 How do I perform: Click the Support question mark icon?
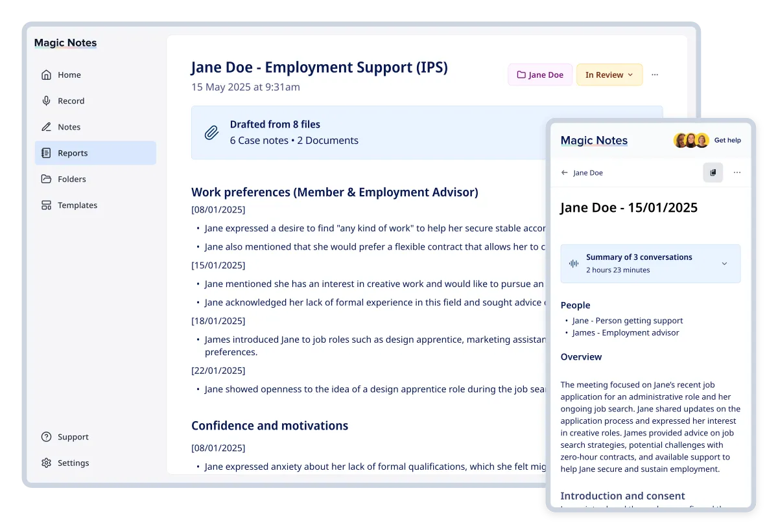pyautogui.click(x=46, y=437)
